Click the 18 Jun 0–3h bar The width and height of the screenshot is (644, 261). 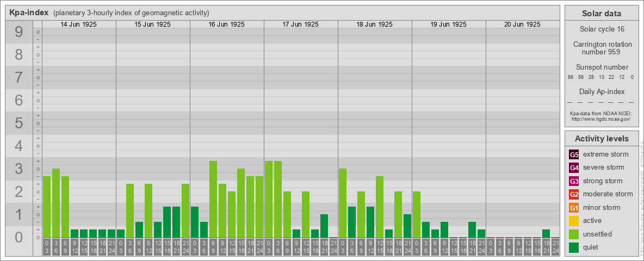343,203
